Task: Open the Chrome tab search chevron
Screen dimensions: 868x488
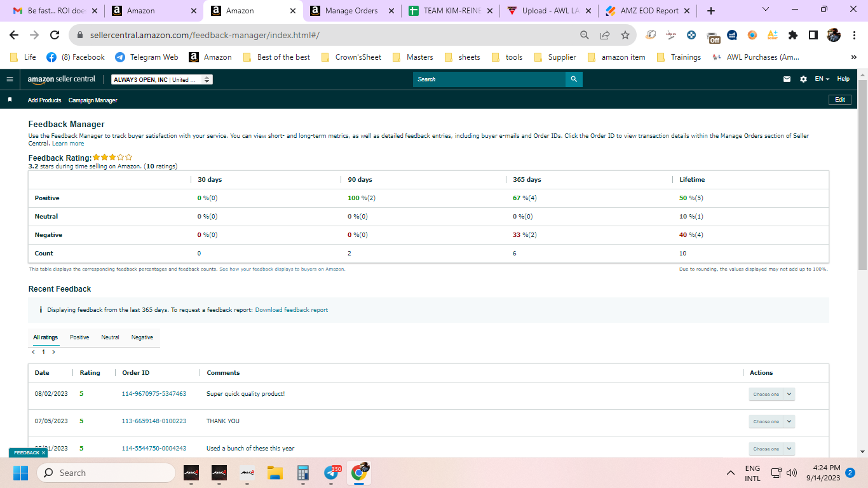Action: [x=765, y=10]
